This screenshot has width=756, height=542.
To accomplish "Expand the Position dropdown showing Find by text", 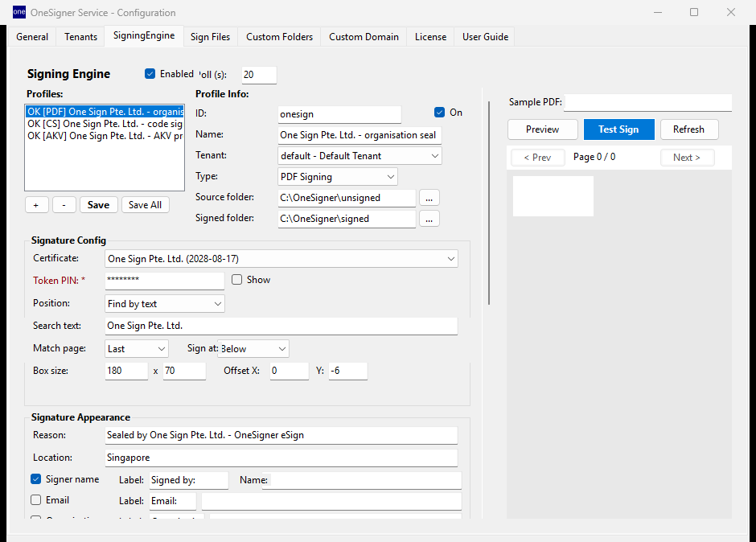I will tap(164, 304).
